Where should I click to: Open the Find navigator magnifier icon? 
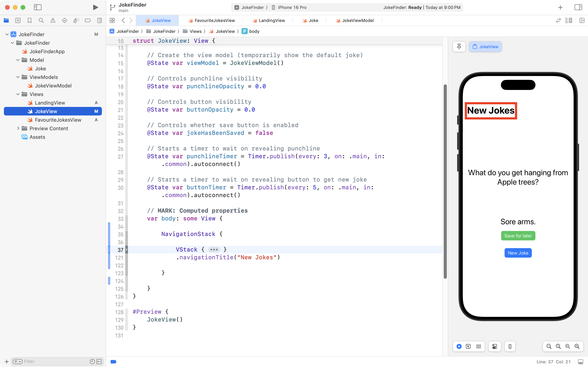(x=41, y=20)
